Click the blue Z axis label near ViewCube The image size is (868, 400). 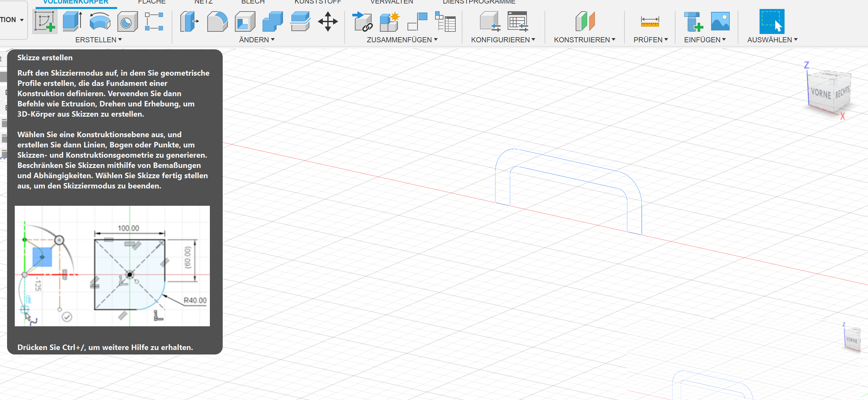pyautogui.click(x=806, y=65)
